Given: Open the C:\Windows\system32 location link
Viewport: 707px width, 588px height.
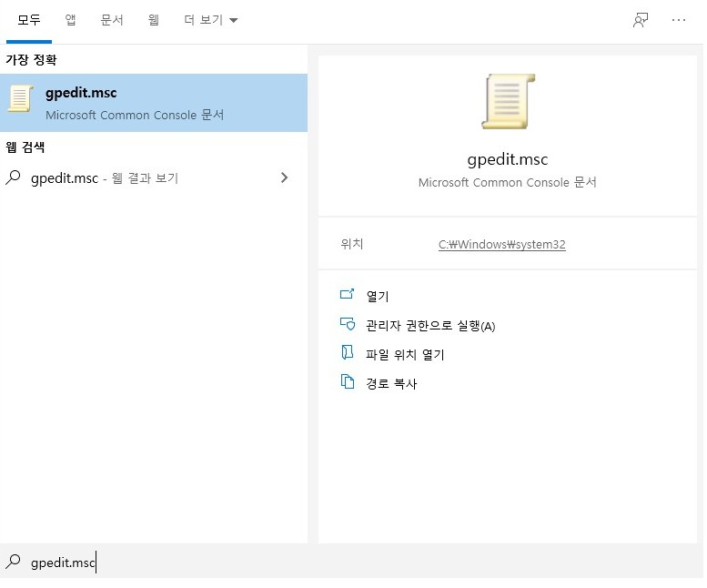Looking at the screenshot, I should (x=502, y=245).
